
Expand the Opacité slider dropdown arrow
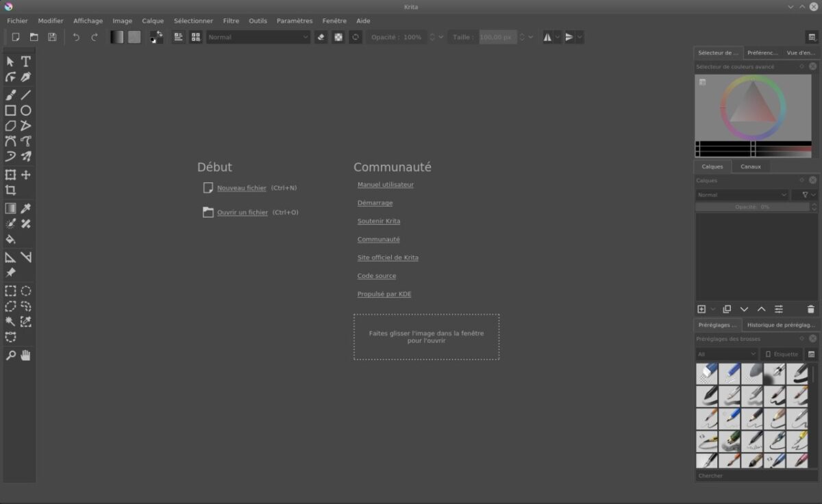440,37
